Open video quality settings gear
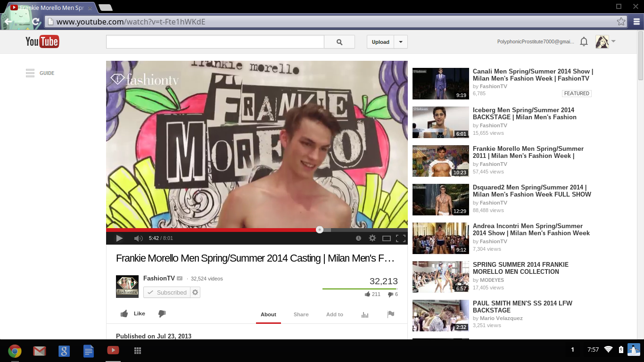The height and width of the screenshot is (362, 644). coord(372,239)
